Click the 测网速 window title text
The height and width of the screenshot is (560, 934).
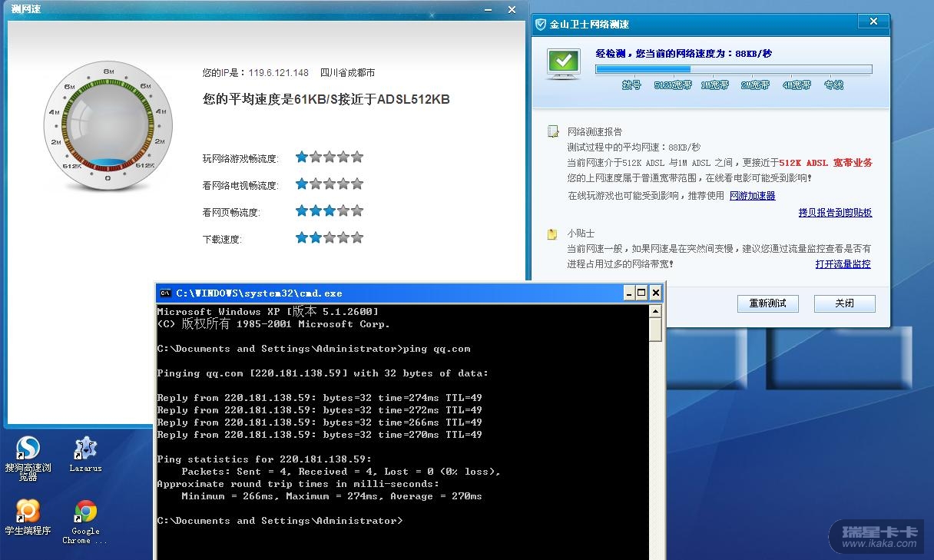click(x=27, y=8)
